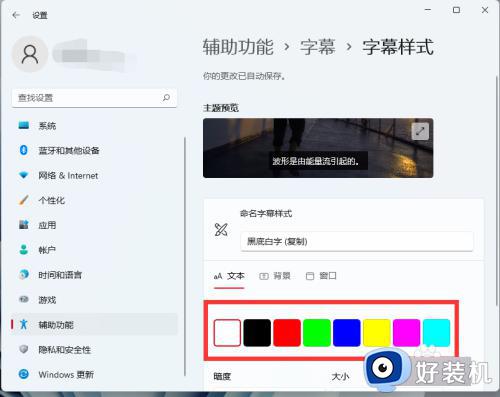500x397 pixels.
Task: Click the sidebar navigation scrollbar
Action: 185,257
